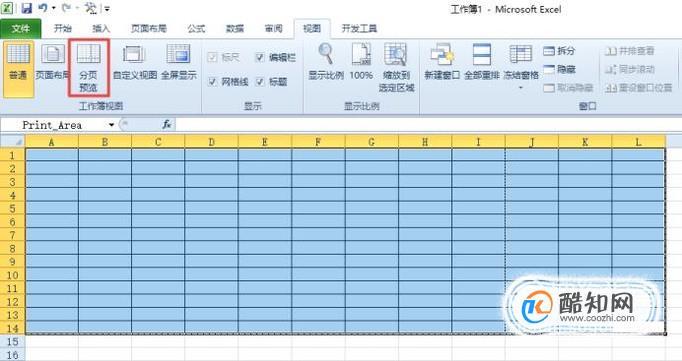Screen dimensions: 682x361
Task: Open Page Layout (页面布局) view
Action: (52, 62)
